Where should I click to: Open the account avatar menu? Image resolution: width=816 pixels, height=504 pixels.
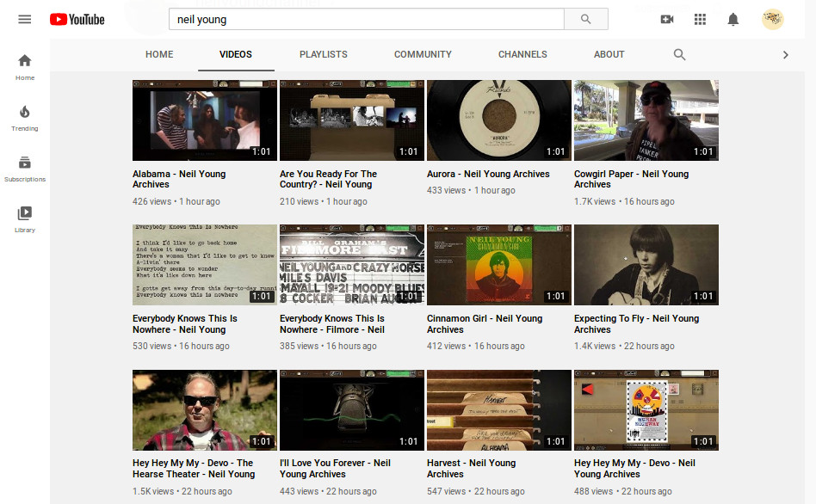pyautogui.click(x=773, y=19)
